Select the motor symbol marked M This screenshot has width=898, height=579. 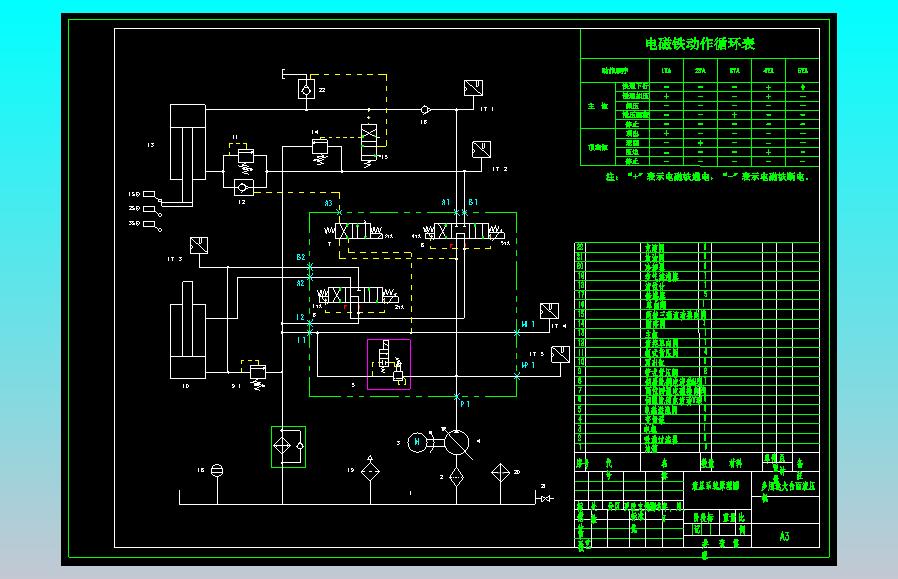click(x=417, y=442)
